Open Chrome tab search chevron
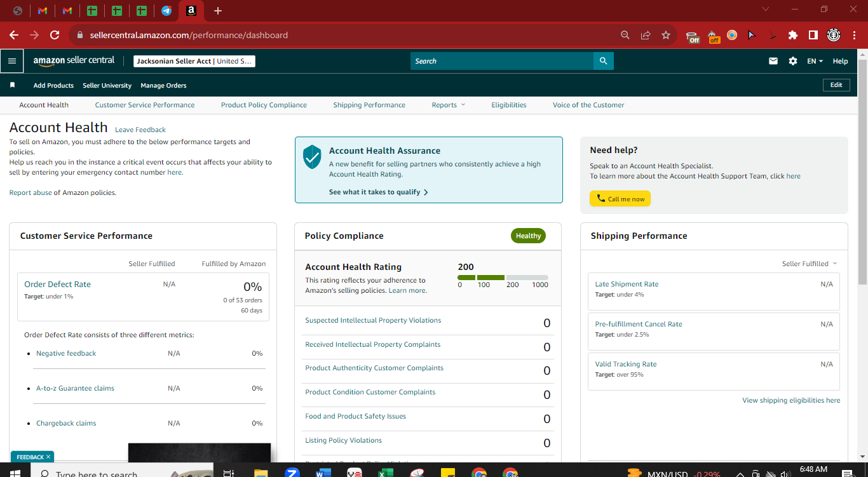Screen dimensions: 868x477 point(766,10)
